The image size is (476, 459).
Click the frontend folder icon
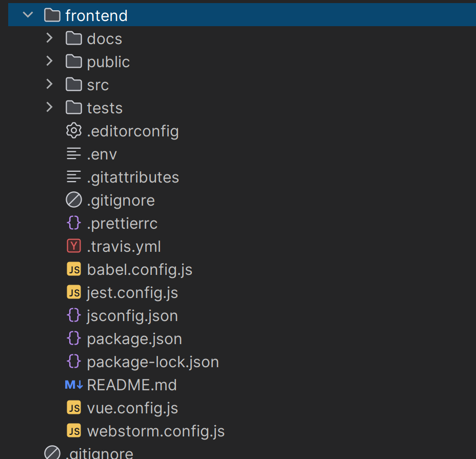pyautogui.click(x=52, y=15)
